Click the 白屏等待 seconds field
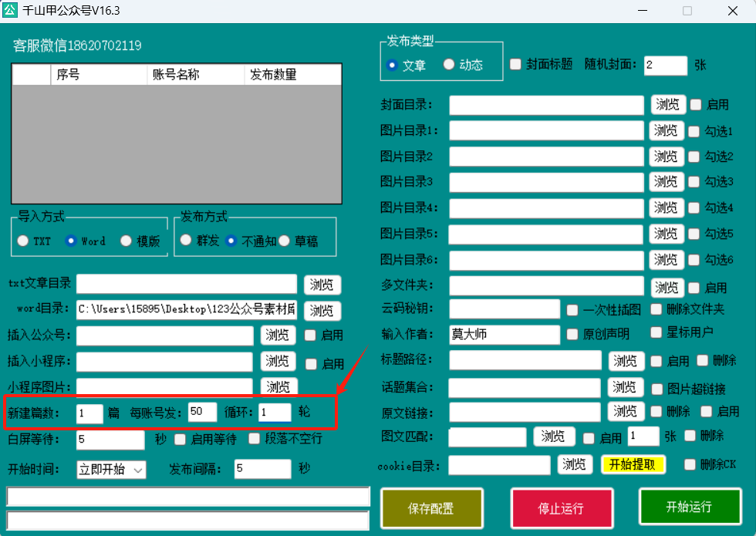 click(x=110, y=440)
